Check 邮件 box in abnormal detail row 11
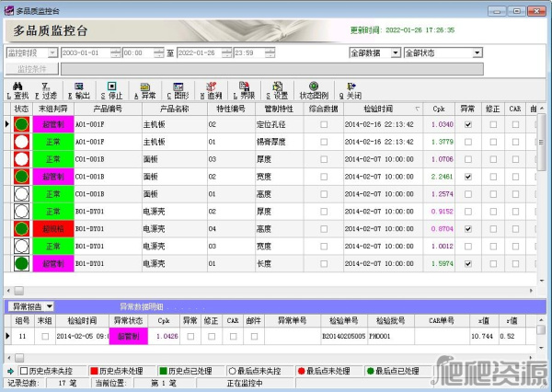 [x=254, y=337]
